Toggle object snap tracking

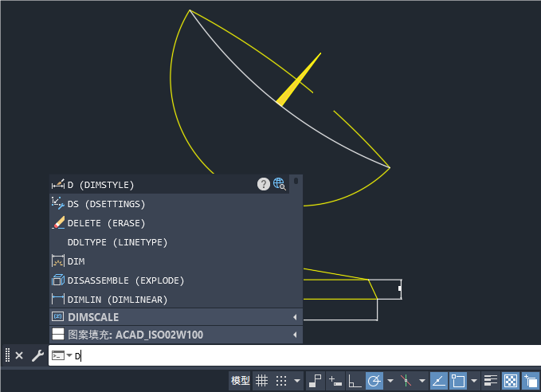(x=438, y=381)
